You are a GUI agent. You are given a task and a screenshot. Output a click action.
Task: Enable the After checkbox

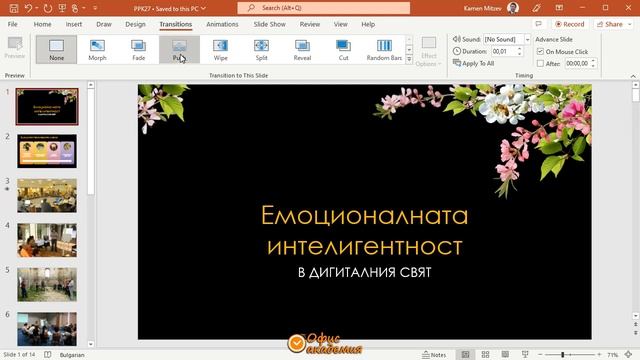(x=540, y=64)
